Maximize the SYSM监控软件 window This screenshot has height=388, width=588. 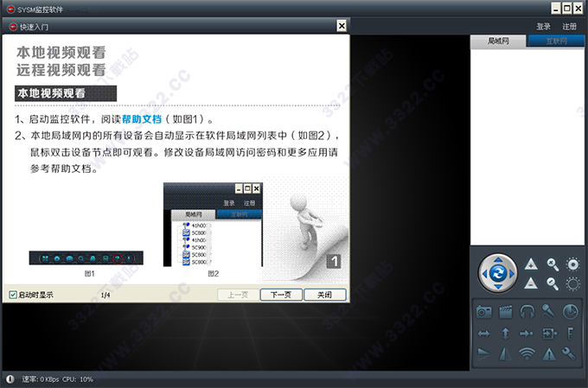click(x=567, y=9)
